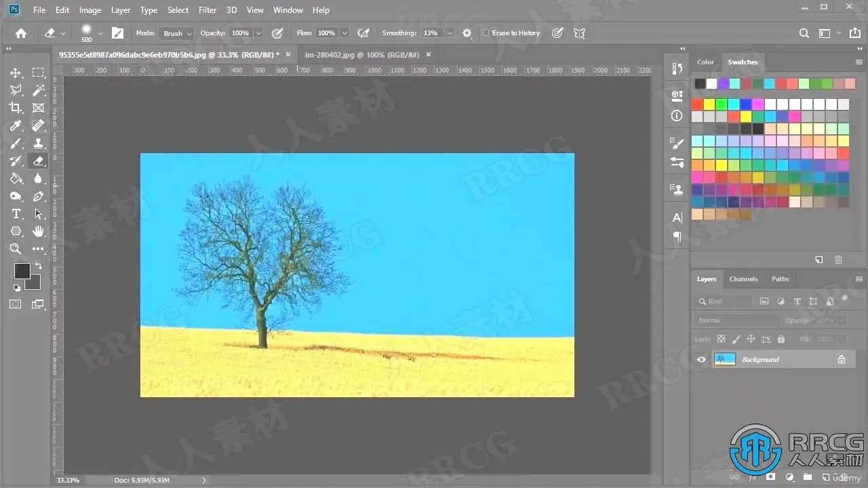Open the layer blend mode Normal dropdown

coord(736,320)
